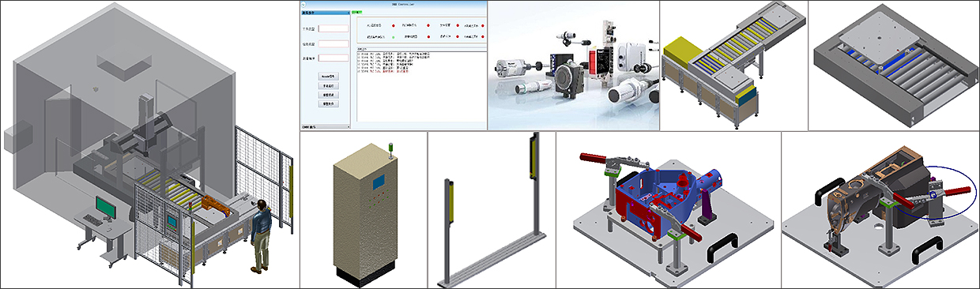980x289 pixels.
Task: Collapse the top-left panel header arrow
Action: (348, 13)
